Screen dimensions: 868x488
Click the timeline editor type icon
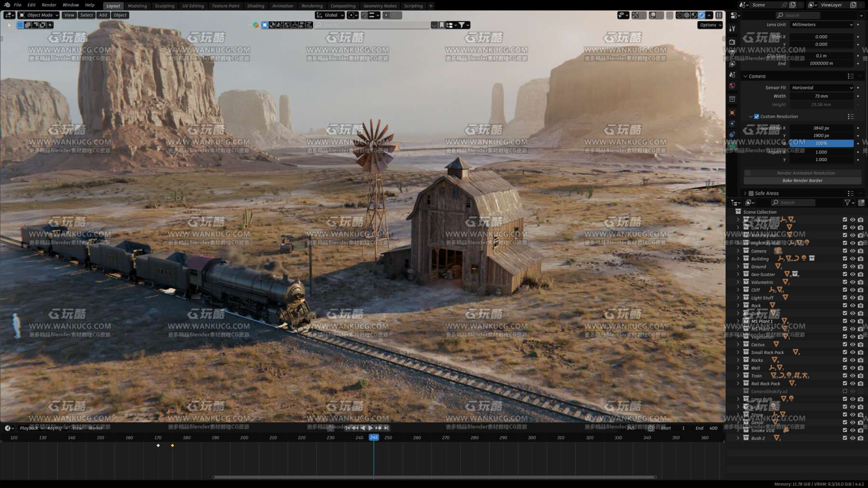point(9,428)
